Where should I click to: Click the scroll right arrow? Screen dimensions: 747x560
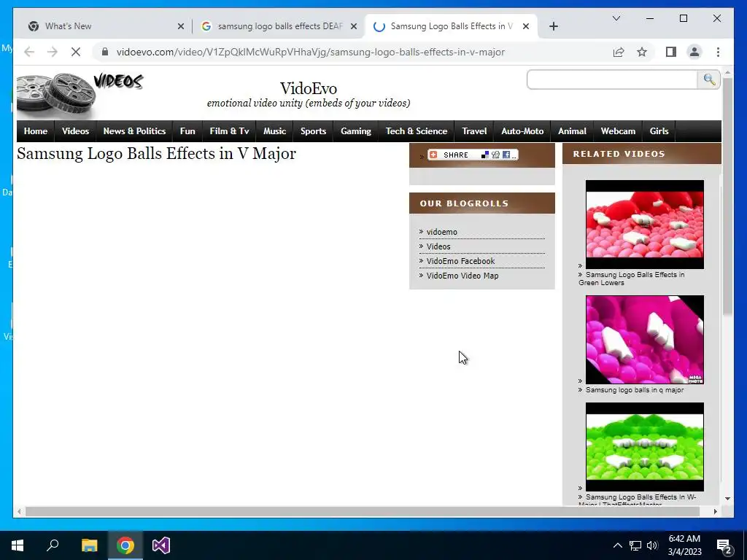715,511
